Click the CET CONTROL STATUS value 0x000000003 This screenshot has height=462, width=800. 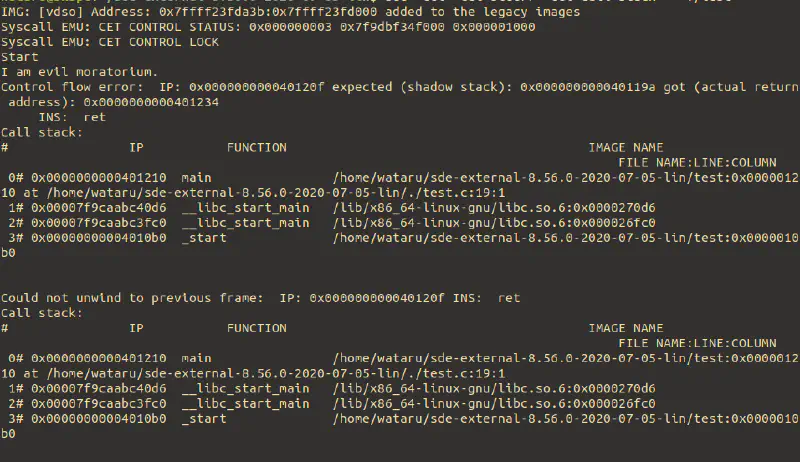click(290, 27)
